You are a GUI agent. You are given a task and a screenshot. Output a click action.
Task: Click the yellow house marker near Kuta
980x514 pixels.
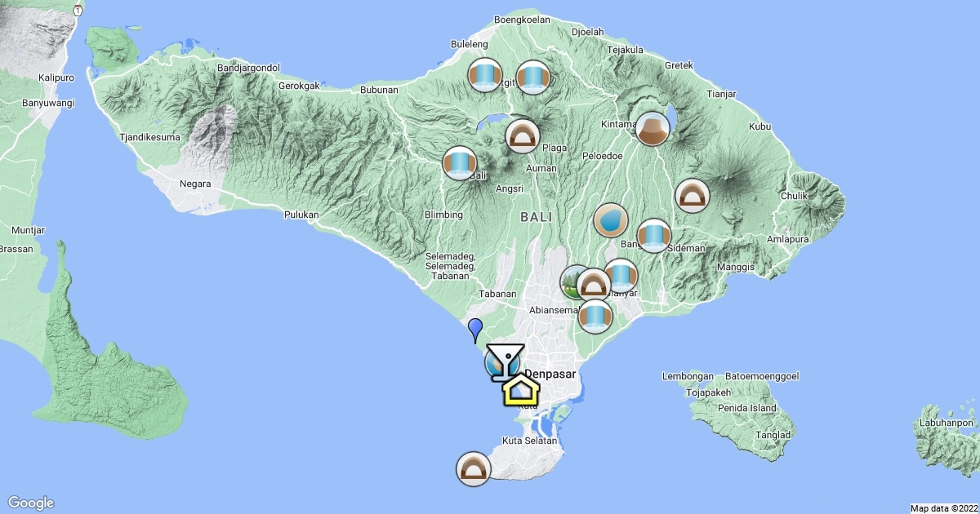[521, 391]
